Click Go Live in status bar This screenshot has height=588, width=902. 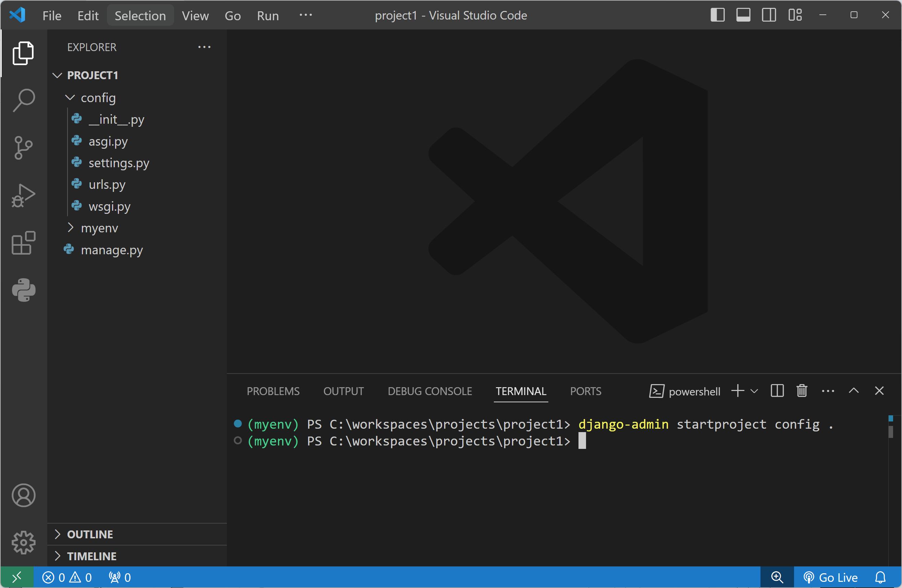831,577
